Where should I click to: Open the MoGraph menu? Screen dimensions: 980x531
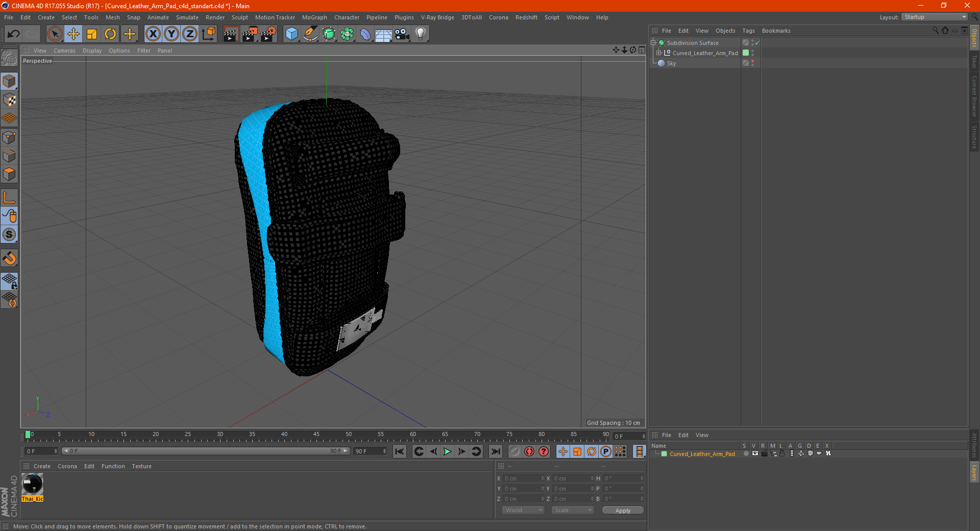[314, 17]
